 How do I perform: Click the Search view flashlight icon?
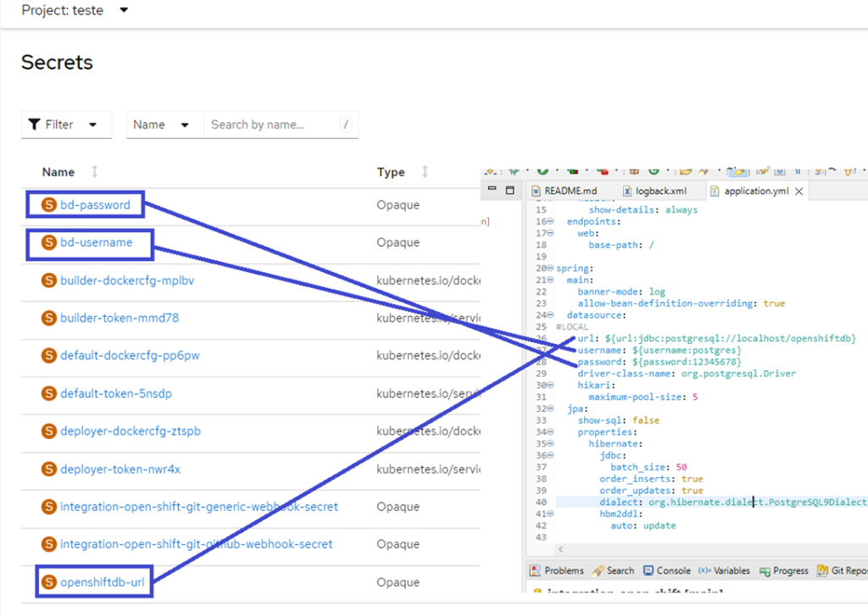click(598, 570)
